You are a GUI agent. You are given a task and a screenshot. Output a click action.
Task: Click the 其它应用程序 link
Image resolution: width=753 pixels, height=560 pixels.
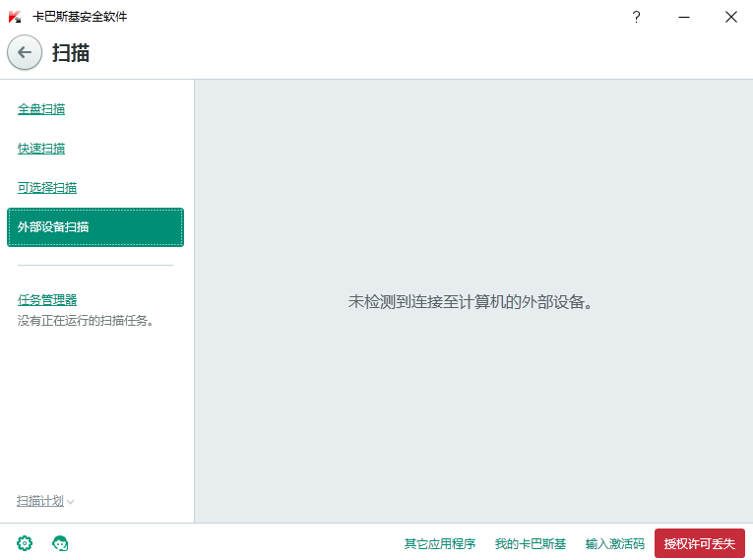click(x=439, y=543)
